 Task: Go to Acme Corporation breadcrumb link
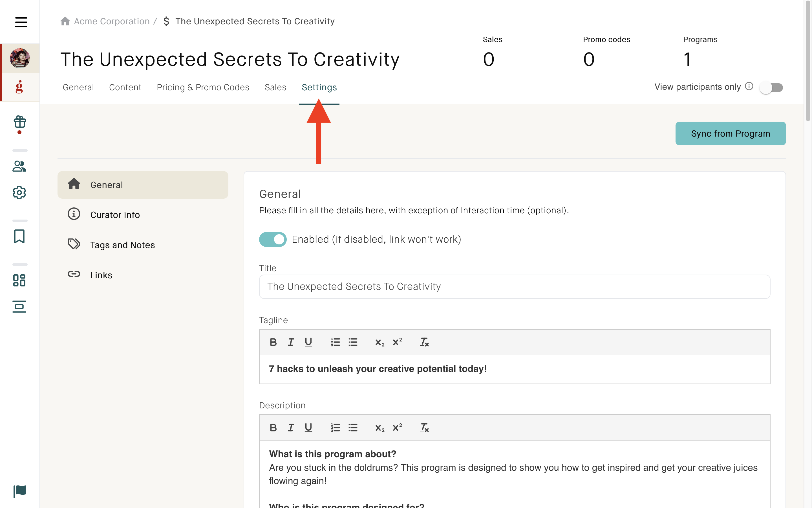click(112, 21)
